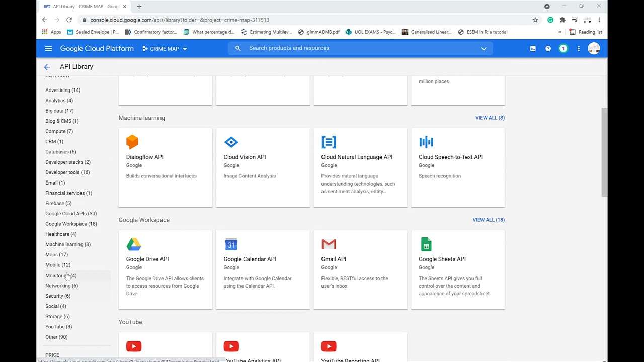Filter by Monitoring (4) category

click(61, 276)
